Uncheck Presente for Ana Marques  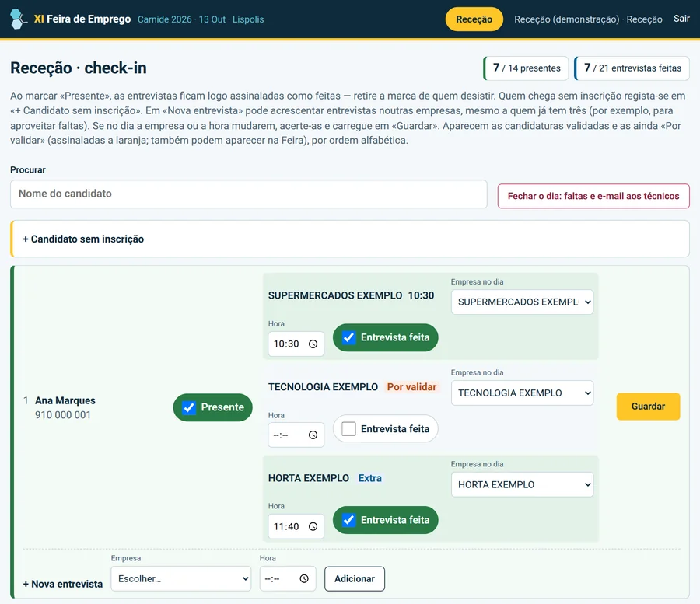pos(189,407)
